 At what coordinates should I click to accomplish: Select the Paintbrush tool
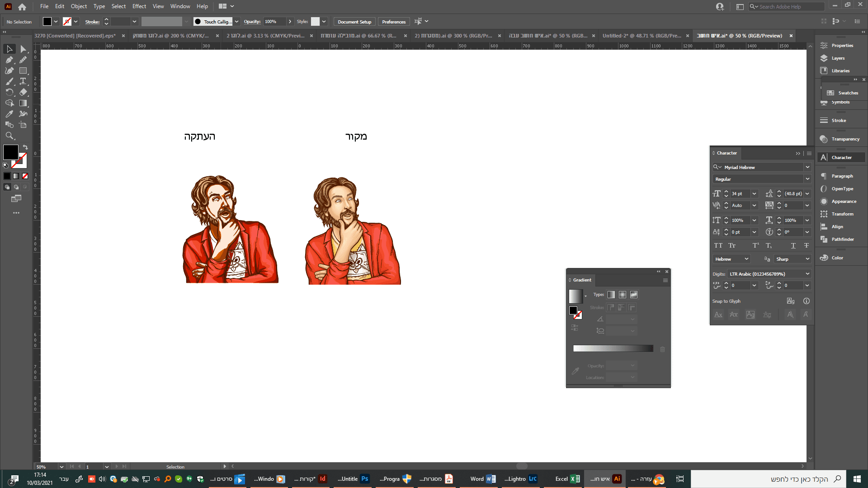(9, 81)
